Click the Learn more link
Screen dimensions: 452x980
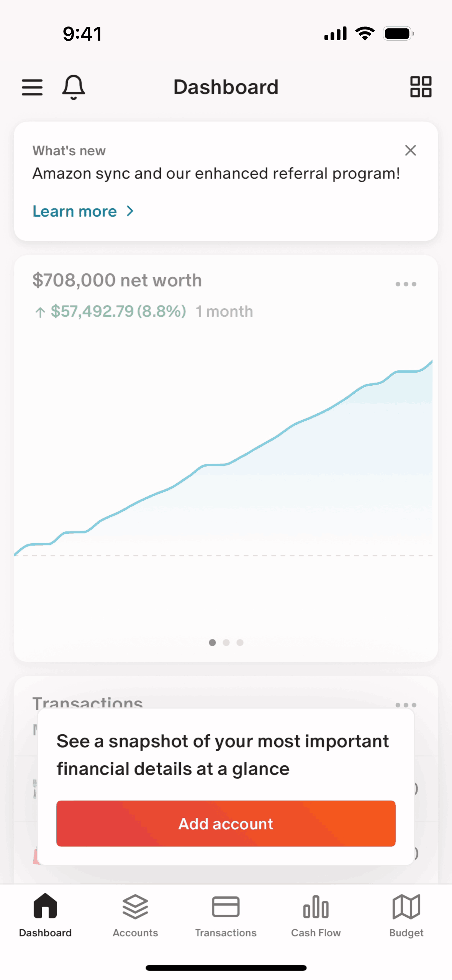click(75, 211)
